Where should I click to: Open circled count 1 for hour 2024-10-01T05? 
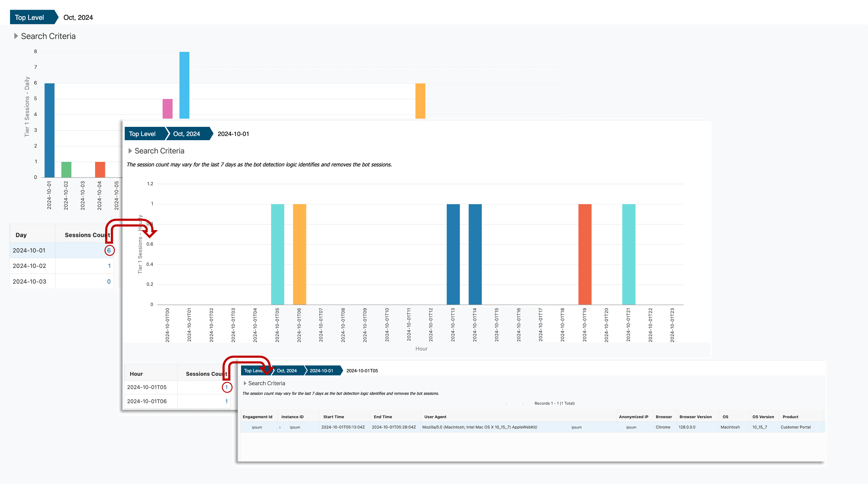click(226, 387)
